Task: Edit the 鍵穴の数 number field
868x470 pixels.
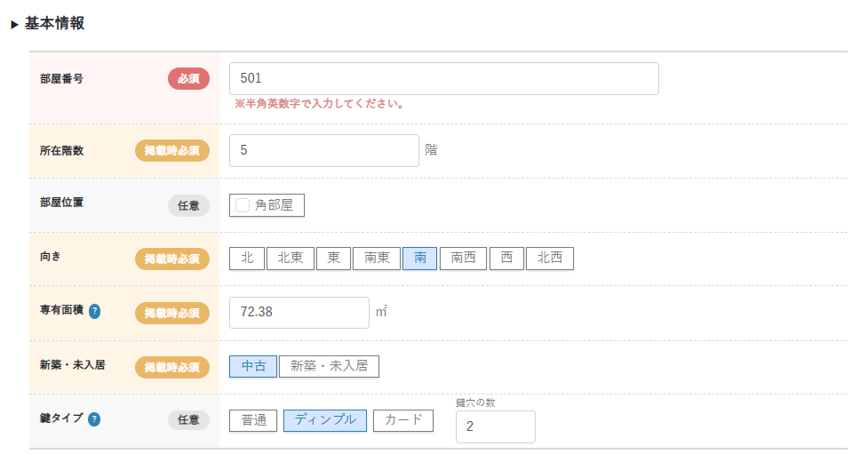Action: (x=496, y=426)
